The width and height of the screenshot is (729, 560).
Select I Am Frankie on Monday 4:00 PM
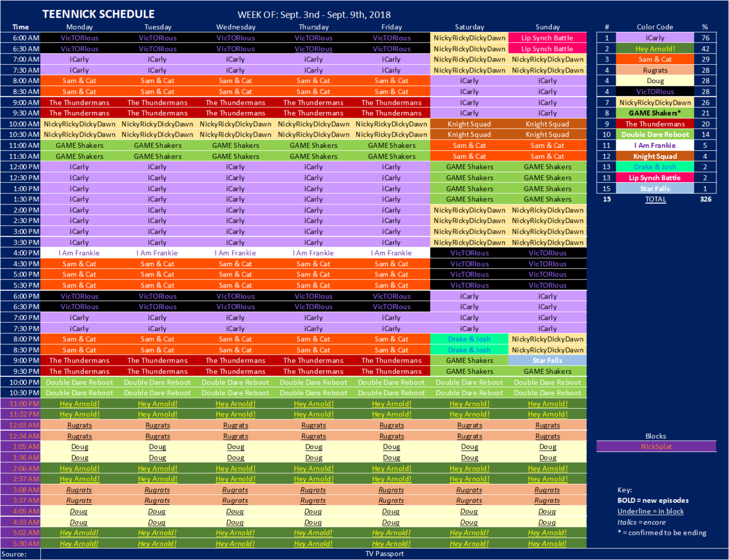(79, 253)
